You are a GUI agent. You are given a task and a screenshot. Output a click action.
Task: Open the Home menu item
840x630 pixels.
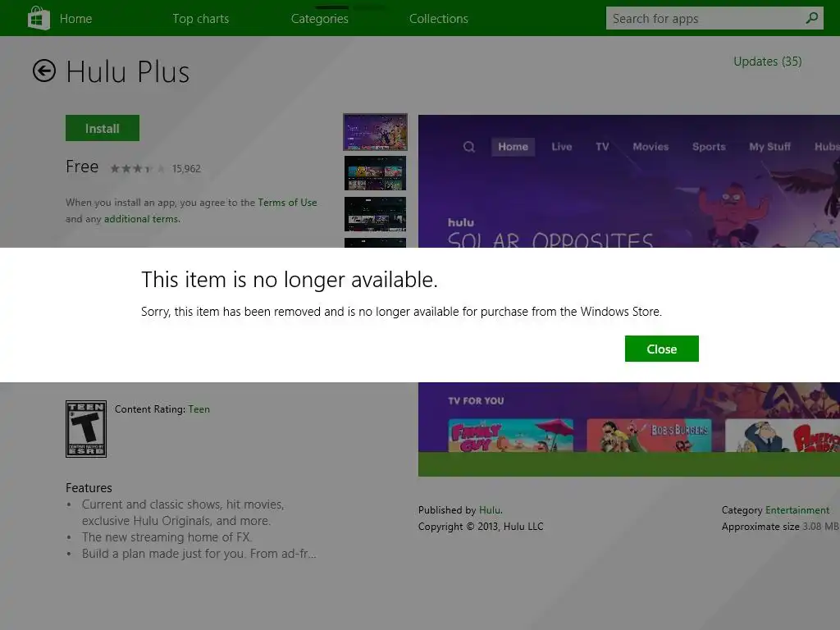(75, 19)
